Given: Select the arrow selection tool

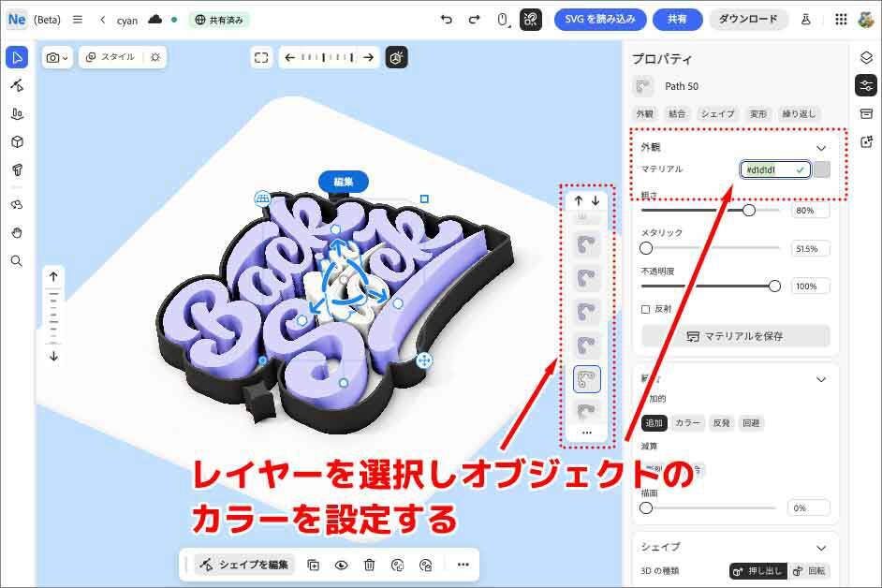Looking at the screenshot, I should [16, 58].
